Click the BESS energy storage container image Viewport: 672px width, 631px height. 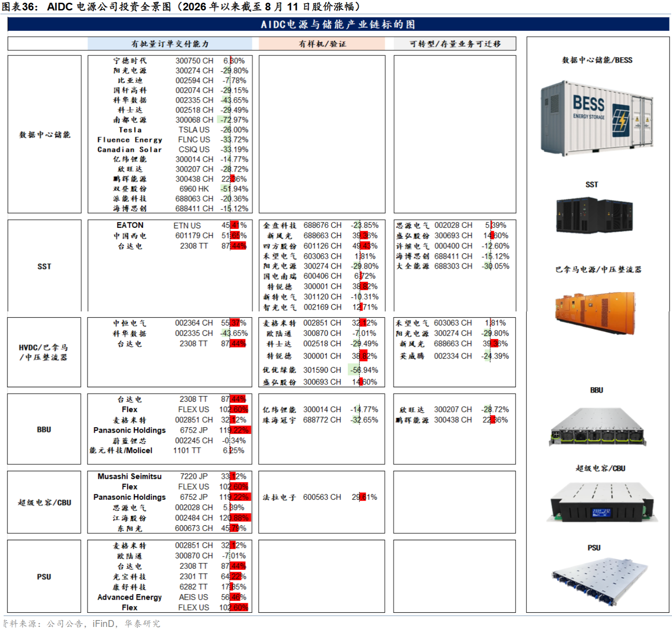coord(597,118)
